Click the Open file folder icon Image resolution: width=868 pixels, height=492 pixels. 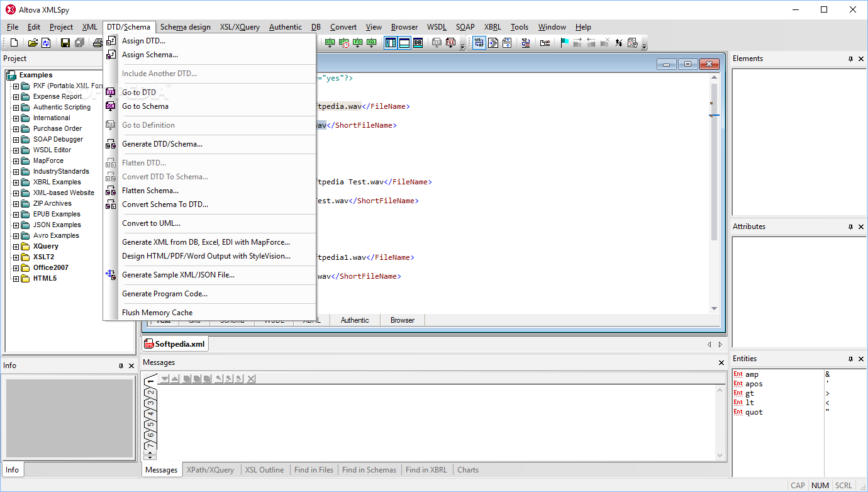click(x=33, y=43)
